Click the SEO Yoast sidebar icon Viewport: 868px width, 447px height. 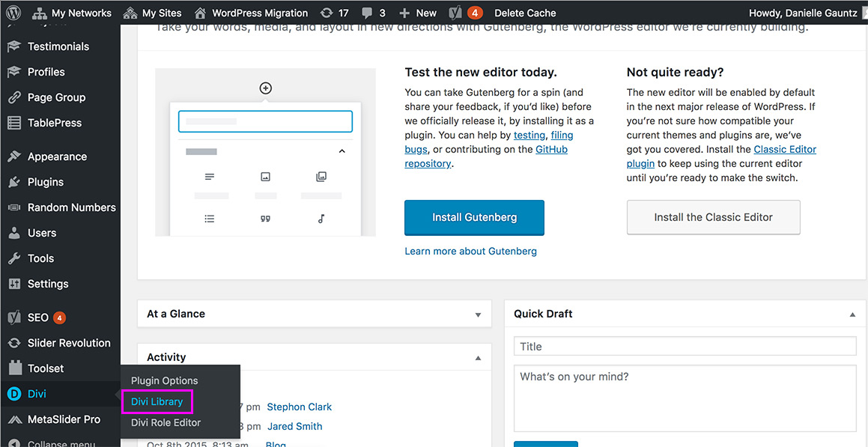(13, 317)
